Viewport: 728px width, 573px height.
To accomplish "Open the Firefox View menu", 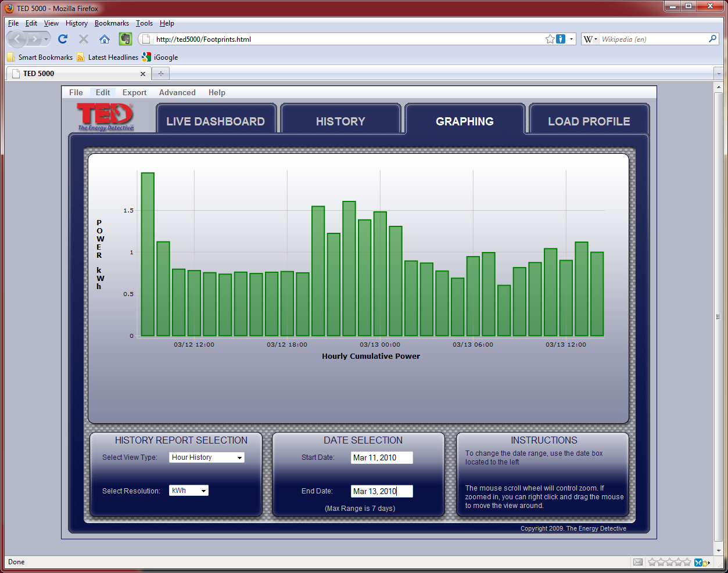I will (x=51, y=23).
